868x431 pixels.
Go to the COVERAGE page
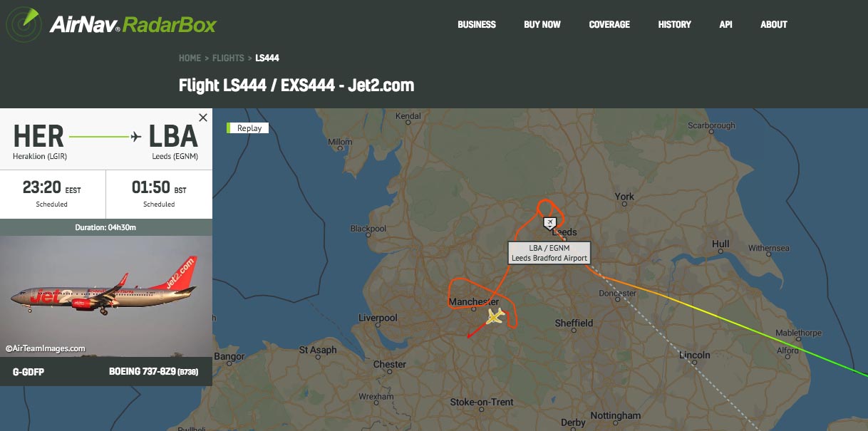coord(609,24)
